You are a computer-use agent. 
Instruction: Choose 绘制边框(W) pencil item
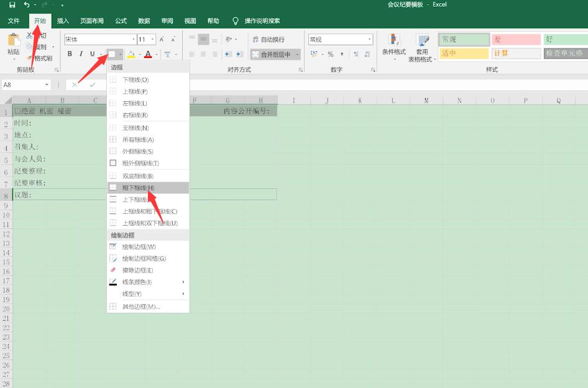tap(148, 246)
